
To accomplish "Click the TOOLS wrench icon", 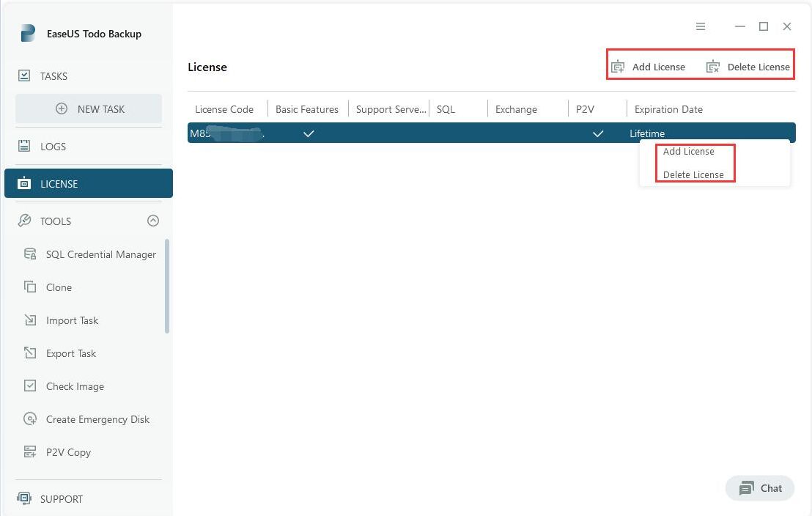I will coord(24,221).
